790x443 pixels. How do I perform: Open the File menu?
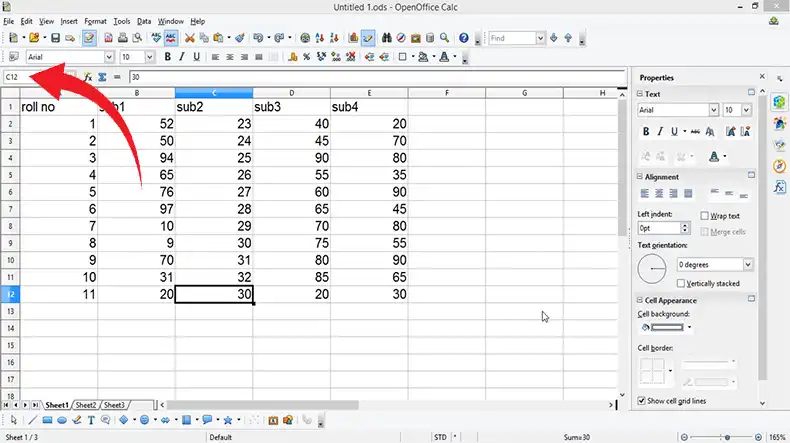9,21
